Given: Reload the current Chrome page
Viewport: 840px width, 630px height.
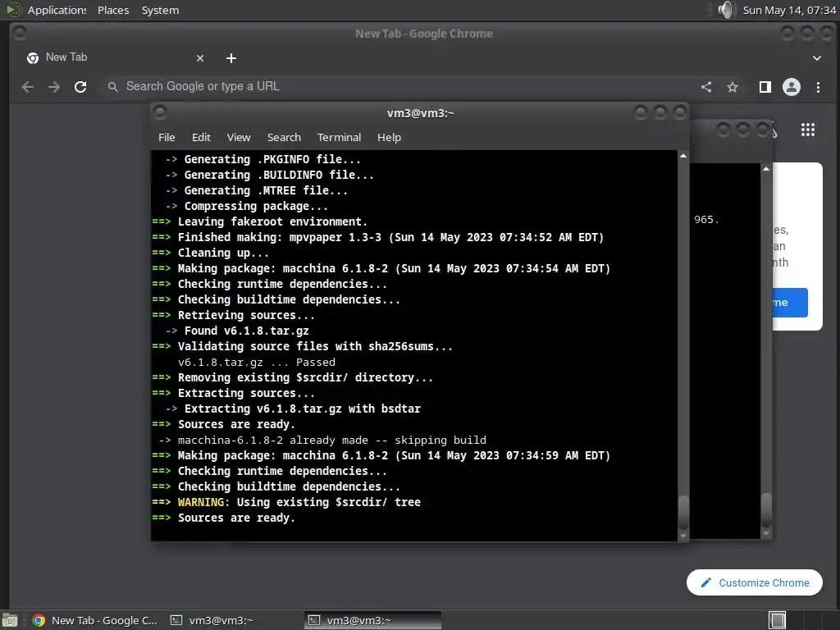Looking at the screenshot, I should (x=80, y=87).
